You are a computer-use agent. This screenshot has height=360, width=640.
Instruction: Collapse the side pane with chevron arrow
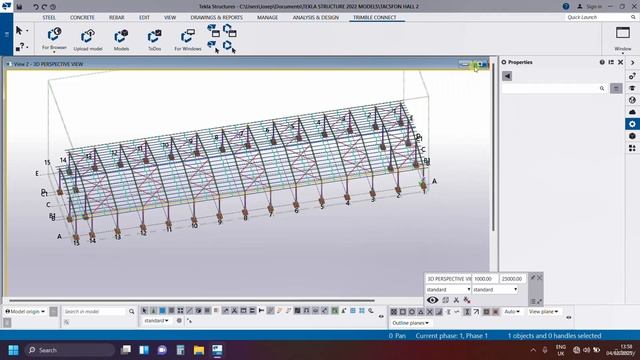point(632,62)
